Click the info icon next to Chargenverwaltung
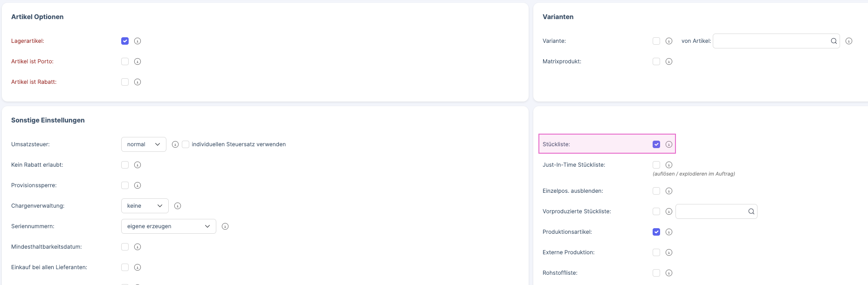Image resolution: width=868 pixels, height=285 pixels. tap(178, 206)
